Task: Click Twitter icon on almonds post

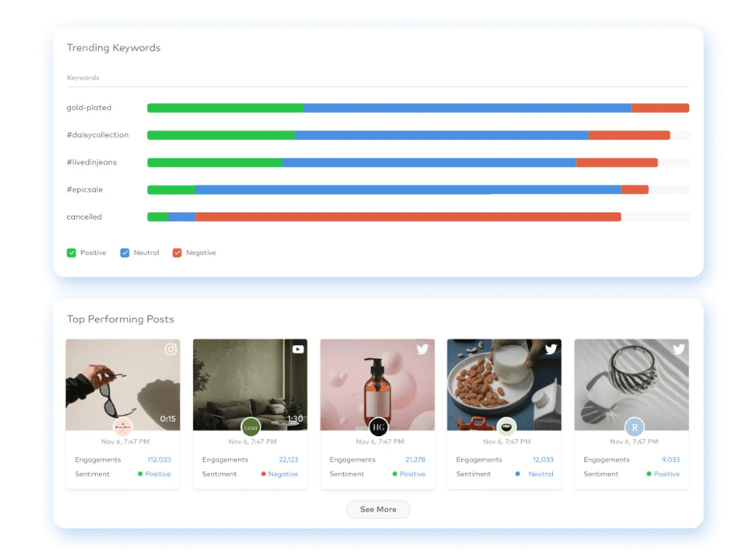Action: (551, 349)
